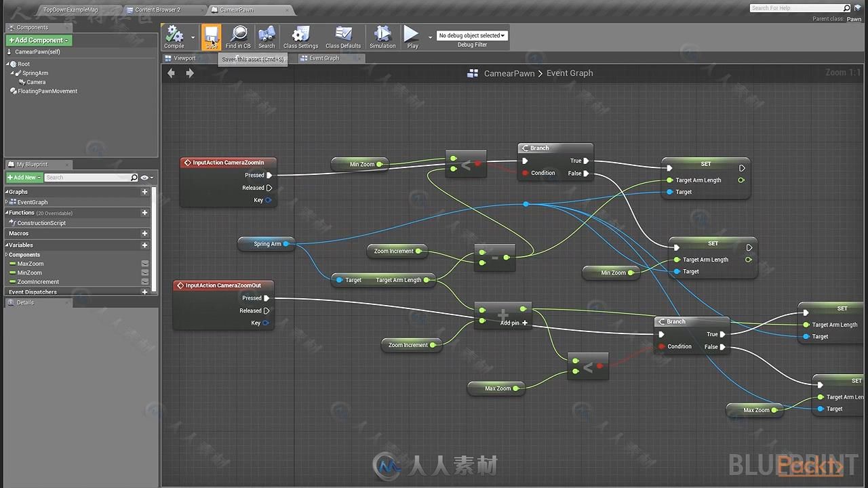Click the Add Component button
The height and width of the screenshot is (488, 868).
(39, 41)
